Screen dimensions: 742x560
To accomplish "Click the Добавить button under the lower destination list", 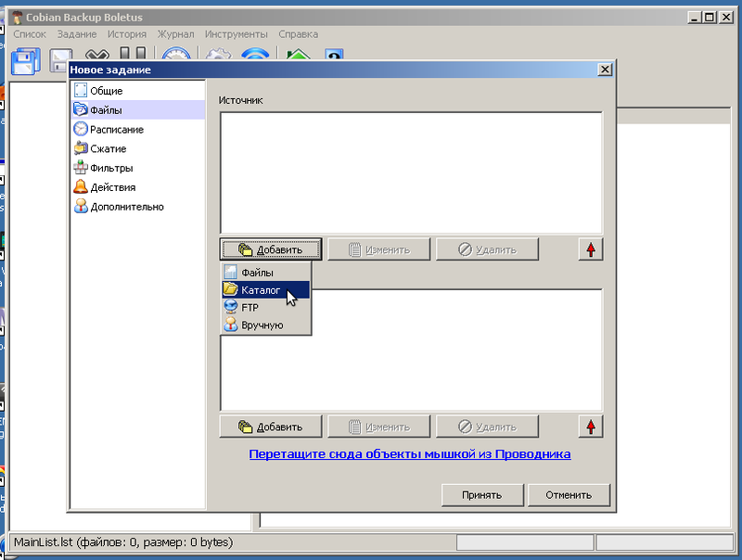I will coord(271,426).
